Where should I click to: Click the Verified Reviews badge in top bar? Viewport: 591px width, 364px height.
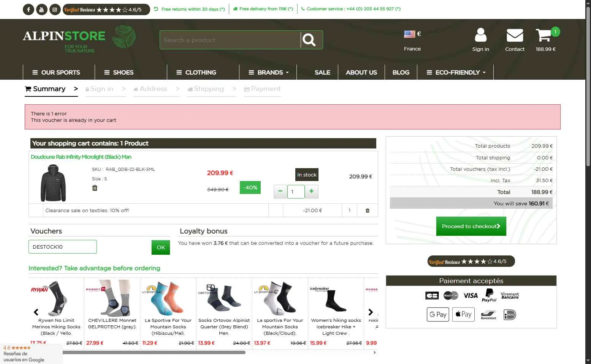[x=106, y=9]
